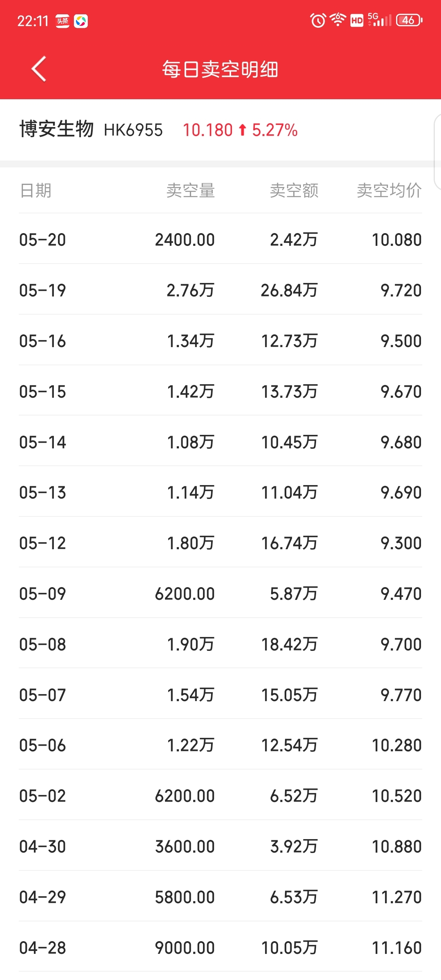Select the 04-28 row with 9000.00

[x=220, y=947]
